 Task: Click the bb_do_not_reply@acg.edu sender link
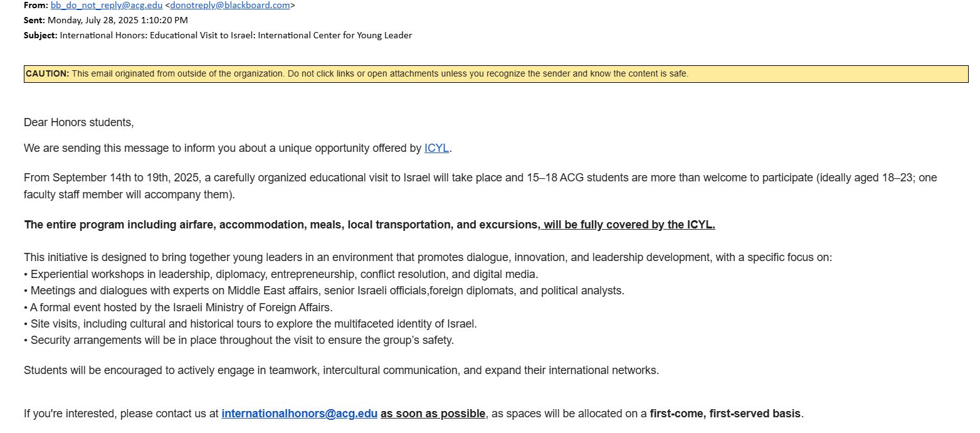click(x=106, y=5)
